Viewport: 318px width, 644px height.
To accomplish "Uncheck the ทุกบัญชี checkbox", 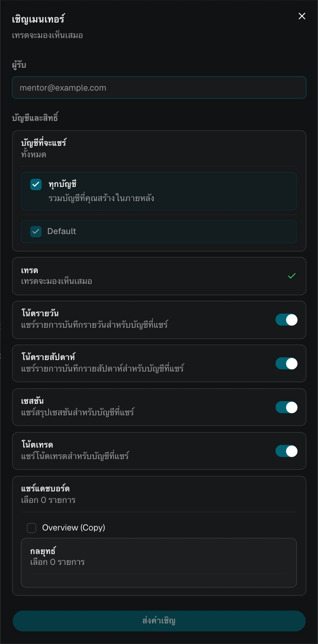I will click(x=36, y=185).
